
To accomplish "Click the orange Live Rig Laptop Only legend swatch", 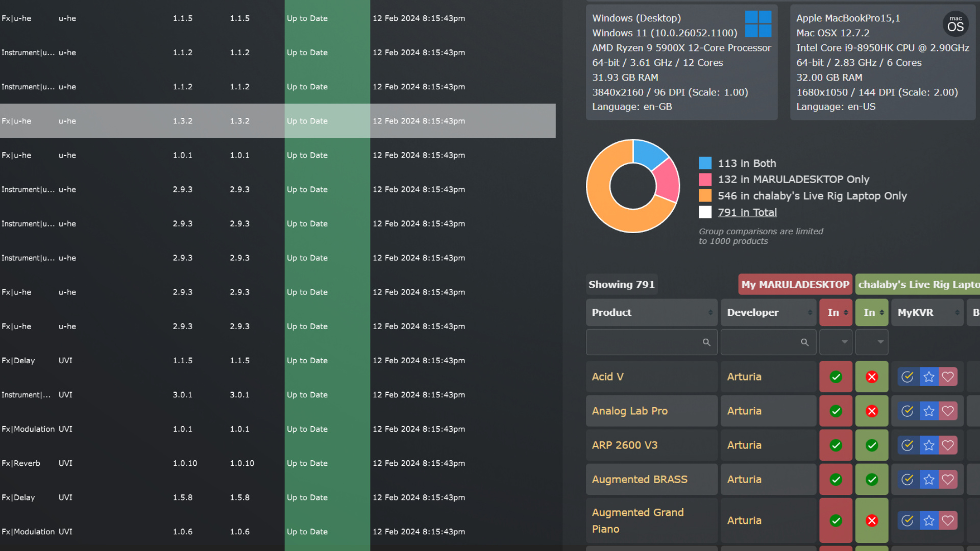I will tap(705, 196).
